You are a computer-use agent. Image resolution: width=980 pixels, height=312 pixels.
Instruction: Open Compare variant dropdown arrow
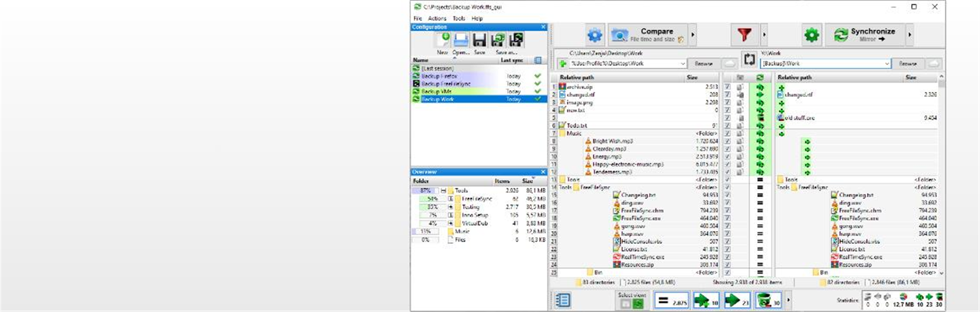point(693,35)
